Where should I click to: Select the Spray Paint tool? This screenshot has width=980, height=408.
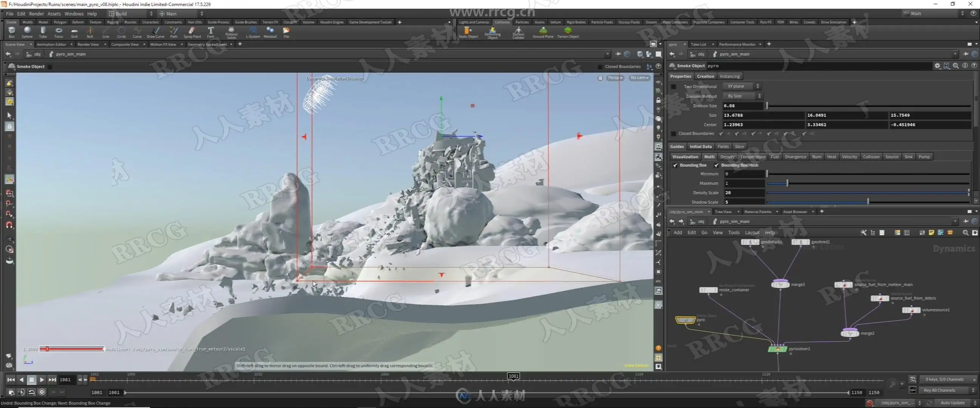192,31
